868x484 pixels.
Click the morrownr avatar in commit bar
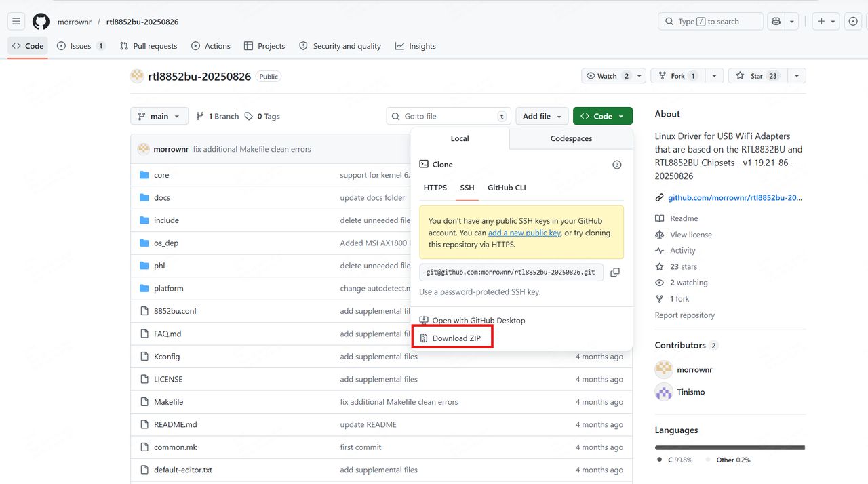tap(144, 149)
